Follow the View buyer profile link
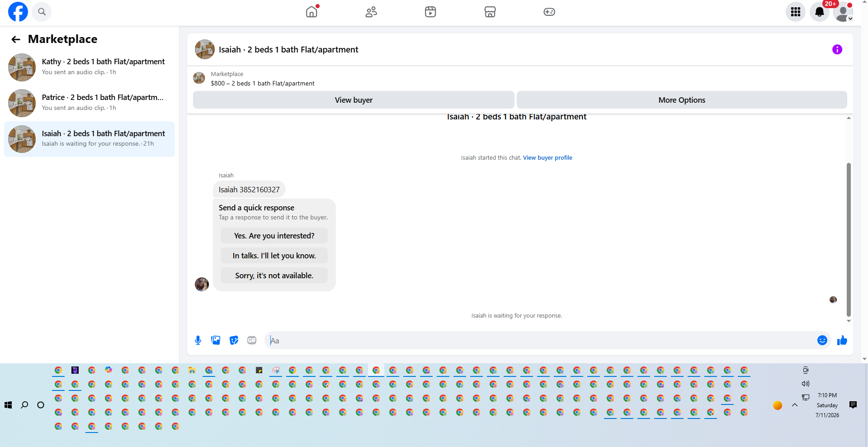 (547, 158)
